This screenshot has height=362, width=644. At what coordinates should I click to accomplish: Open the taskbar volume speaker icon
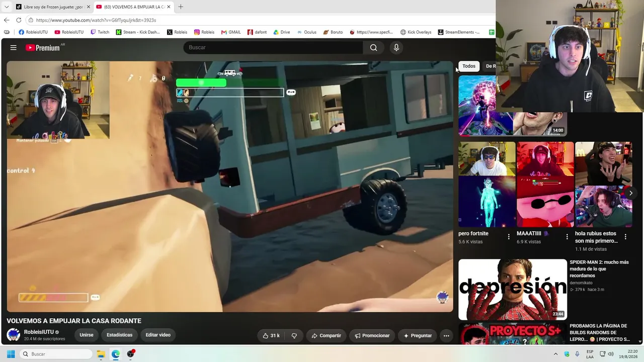[611, 354]
